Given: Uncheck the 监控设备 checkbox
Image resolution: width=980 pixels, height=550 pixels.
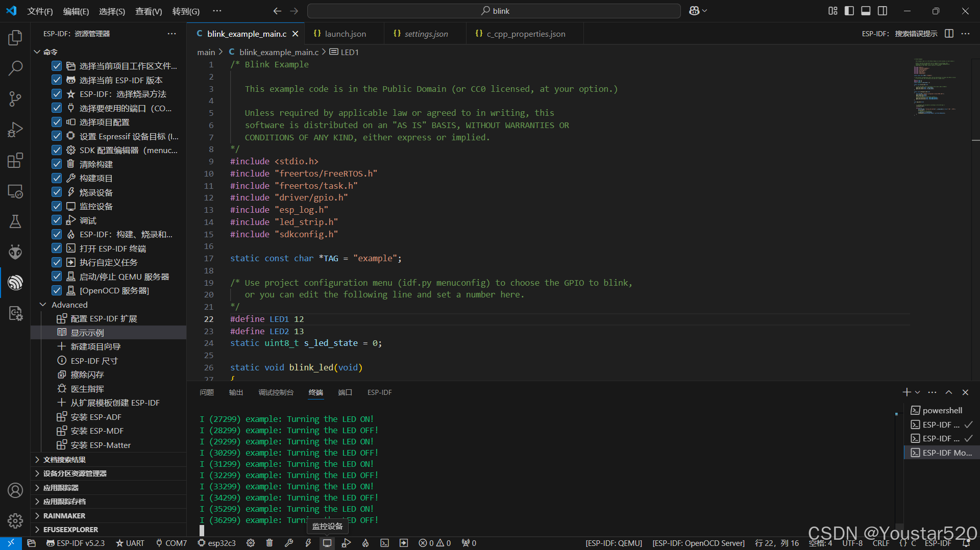Looking at the screenshot, I should [x=57, y=206].
